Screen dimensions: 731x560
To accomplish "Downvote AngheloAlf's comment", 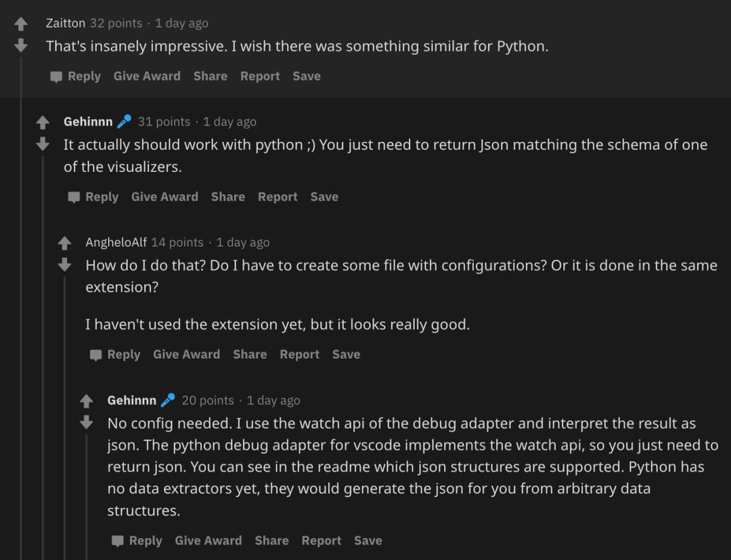I will click(64, 264).
